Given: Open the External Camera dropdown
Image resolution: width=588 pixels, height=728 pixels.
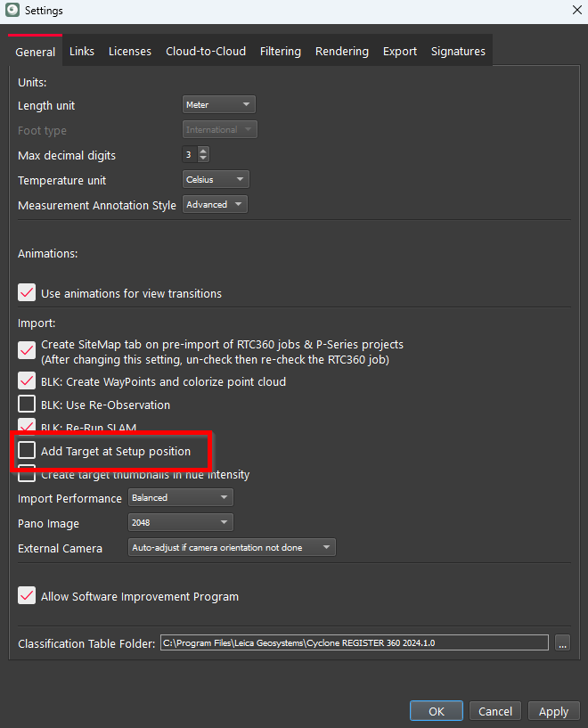Looking at the screenshot, I should point(232,547).
